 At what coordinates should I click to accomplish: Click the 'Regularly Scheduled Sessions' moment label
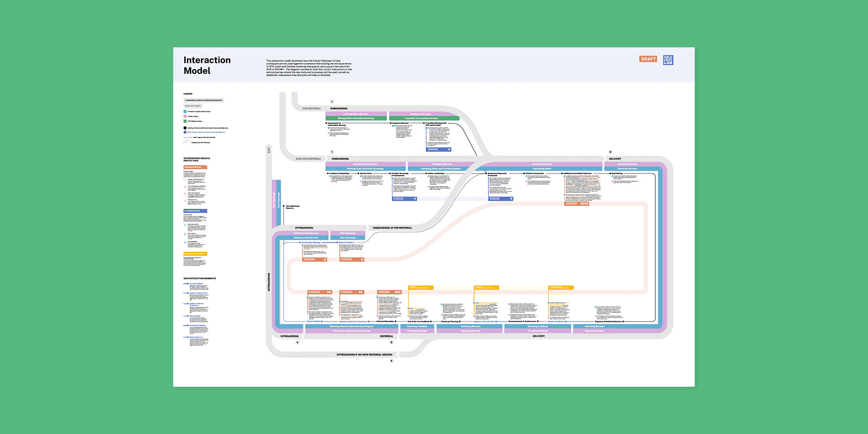coord(609,321)
